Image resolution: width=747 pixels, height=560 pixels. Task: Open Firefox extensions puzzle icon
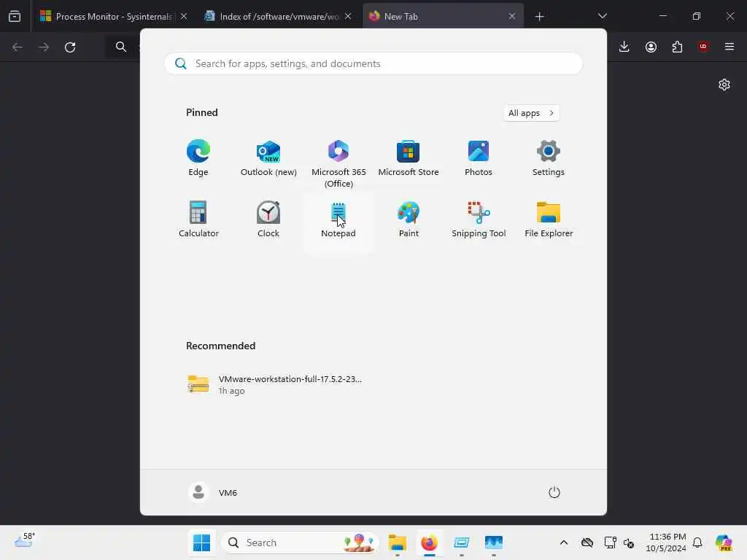pos(677,47)
